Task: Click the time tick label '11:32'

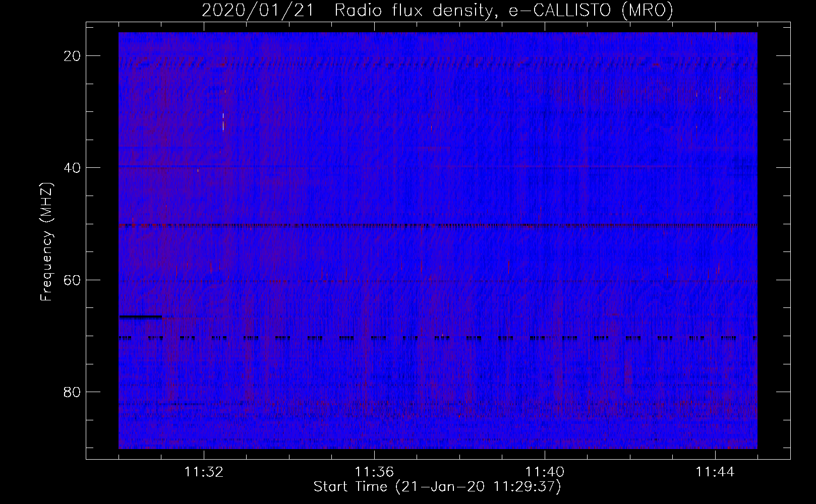Action: [x=204, y=472]
